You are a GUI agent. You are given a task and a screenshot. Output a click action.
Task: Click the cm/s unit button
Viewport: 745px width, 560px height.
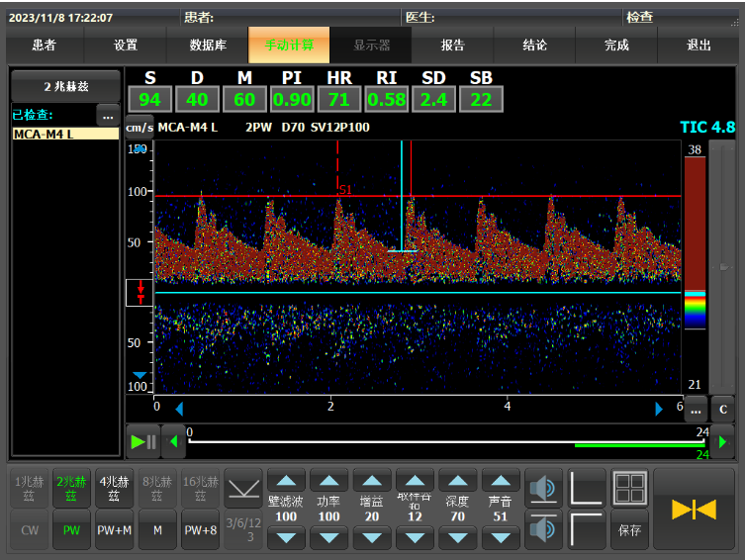[140, 127]
